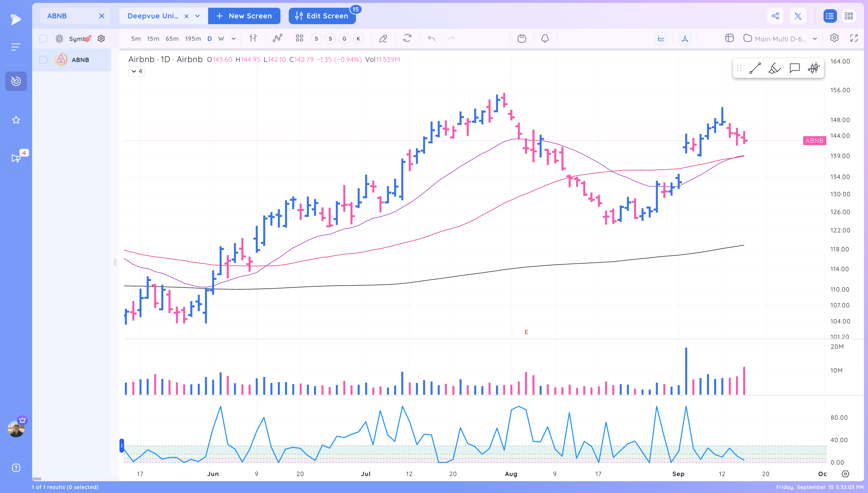The width and height of the screenshot is (868, 493).
Task: Open watchlist settings gear right of Symbol header
Action: click(x=101, y=38)
